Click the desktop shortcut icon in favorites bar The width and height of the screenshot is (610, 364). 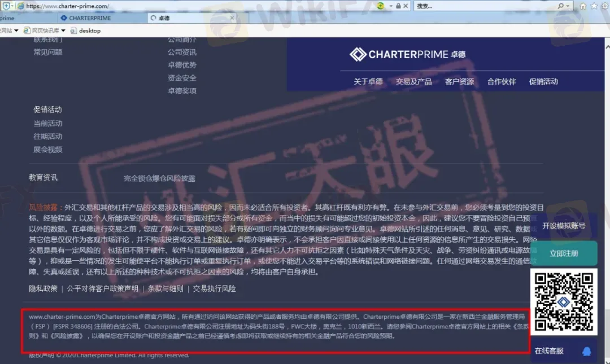tap(73, 30)
